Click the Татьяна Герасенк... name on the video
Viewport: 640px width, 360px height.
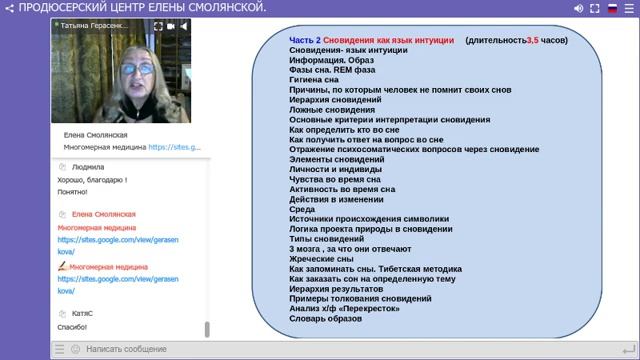[94, 26]
